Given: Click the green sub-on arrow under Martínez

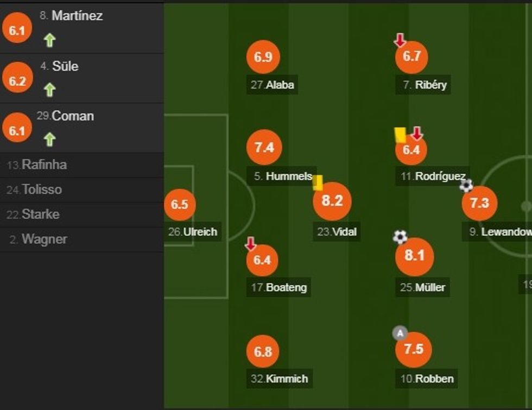Looking at the screenshot, I should coord(50,40).
